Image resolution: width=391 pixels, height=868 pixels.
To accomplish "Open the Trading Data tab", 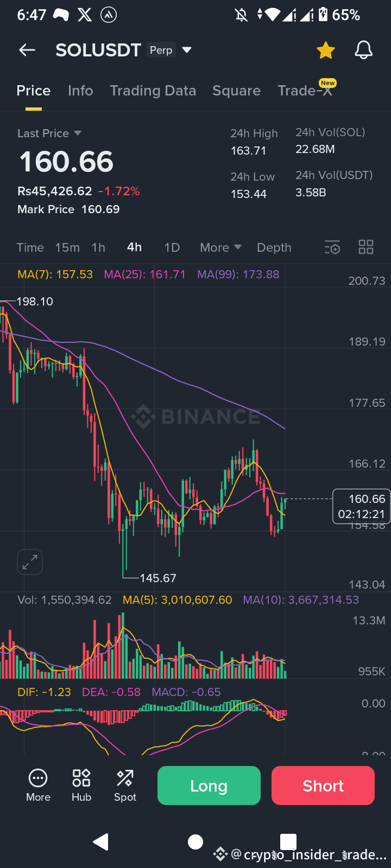I will click(x=153, y=91).
